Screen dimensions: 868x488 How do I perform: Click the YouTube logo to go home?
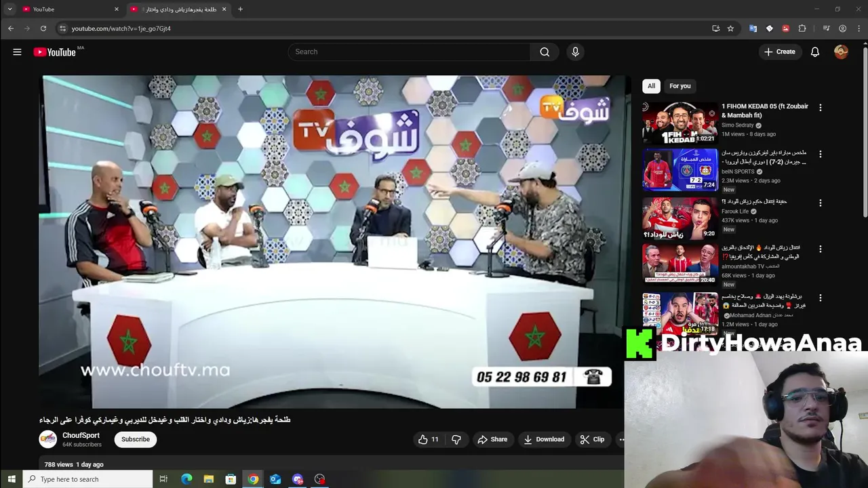[54, 52]
